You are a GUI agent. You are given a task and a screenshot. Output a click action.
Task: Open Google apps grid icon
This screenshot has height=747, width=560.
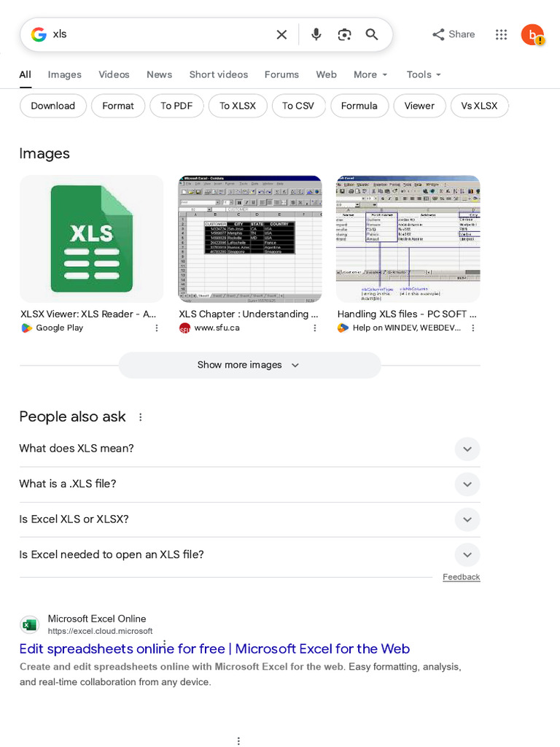click(501, 34)
